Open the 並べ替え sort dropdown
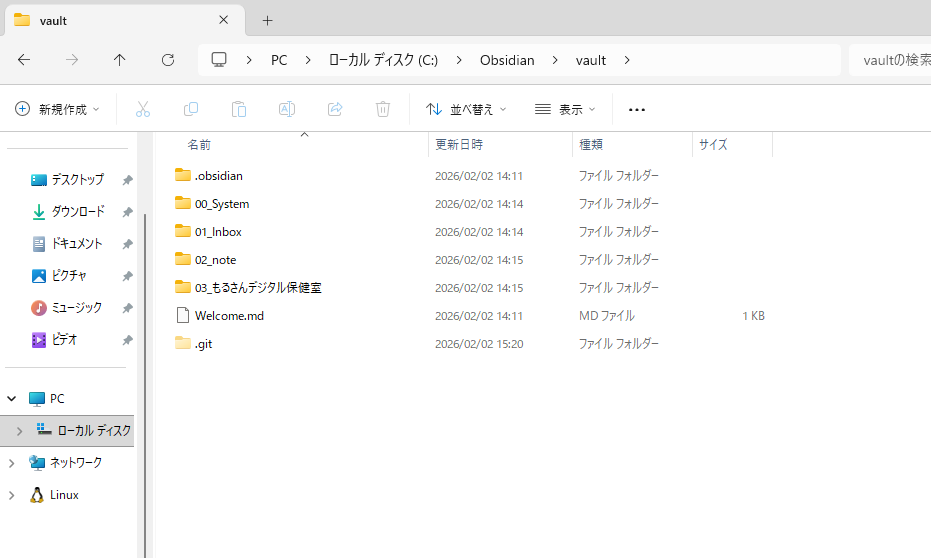The image size is (931, 558). point(466,109)
